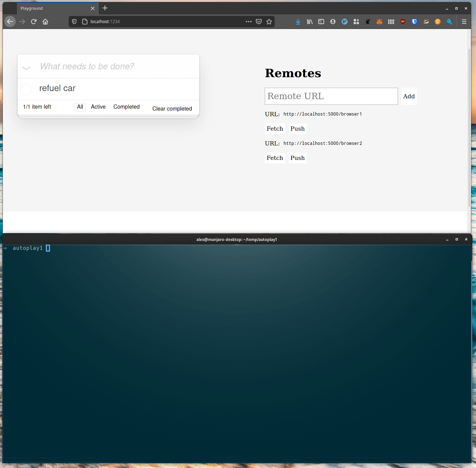Viewport: 476px width, 468px height.
Task: Click the terminal autoplay1 prompt
Action: 28,248
